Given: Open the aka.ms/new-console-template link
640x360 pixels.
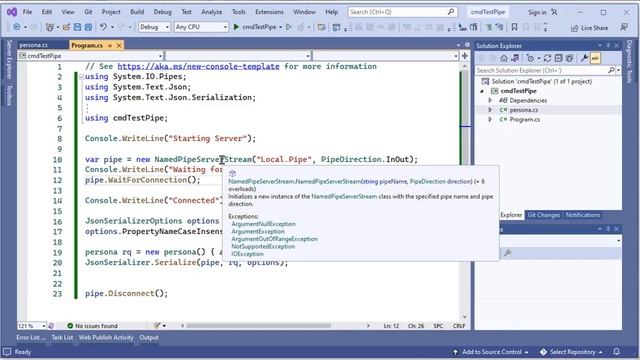Looking at the screenshot, I should (x=198, y=66).
